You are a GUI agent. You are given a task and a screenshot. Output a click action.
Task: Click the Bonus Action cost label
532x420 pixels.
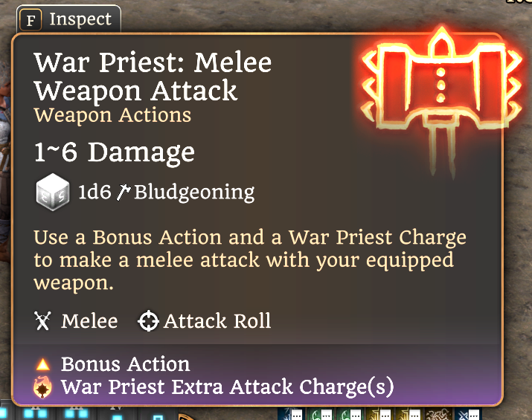(125, 364)
